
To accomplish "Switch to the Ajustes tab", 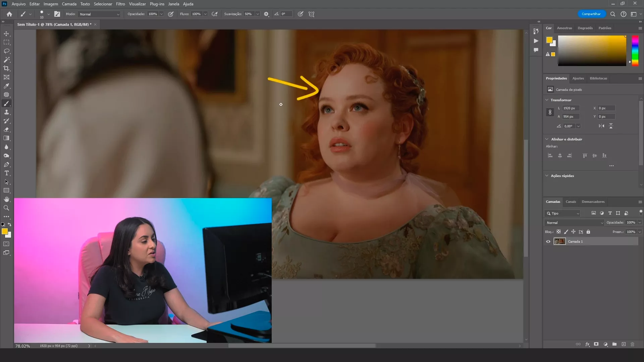I will 578,78.
